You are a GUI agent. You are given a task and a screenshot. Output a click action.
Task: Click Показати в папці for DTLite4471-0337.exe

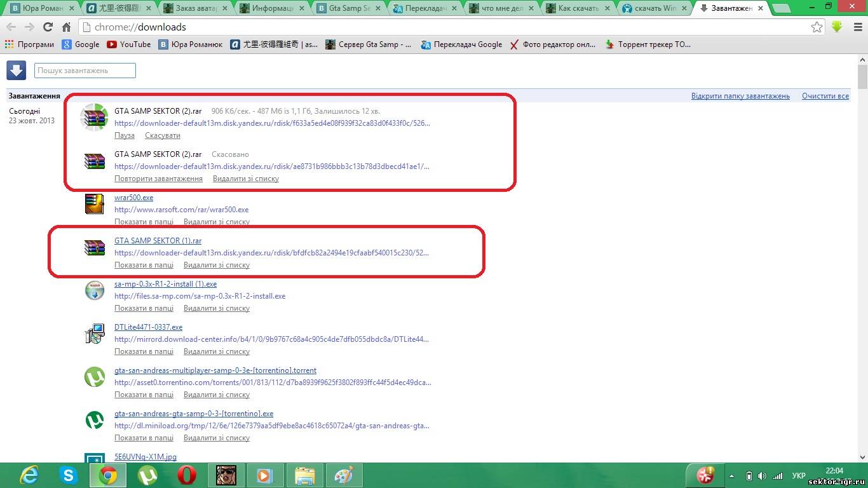(144, 351)
